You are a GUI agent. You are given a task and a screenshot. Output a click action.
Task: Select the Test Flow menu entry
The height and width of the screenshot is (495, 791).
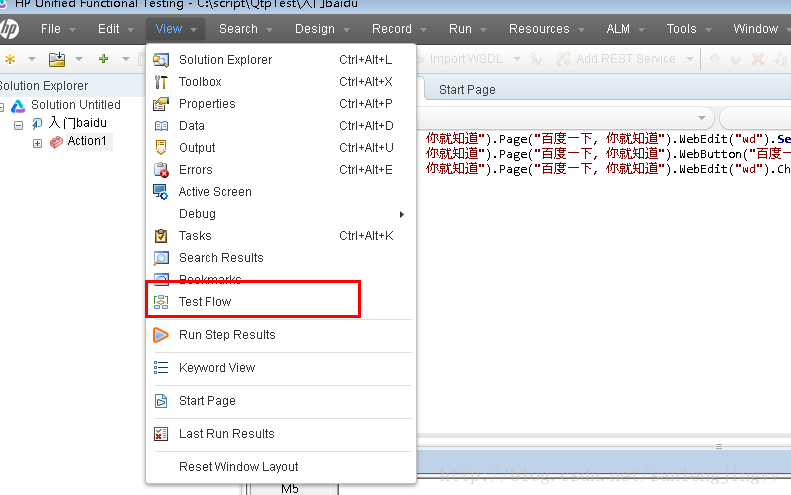(x=280, y=302)
